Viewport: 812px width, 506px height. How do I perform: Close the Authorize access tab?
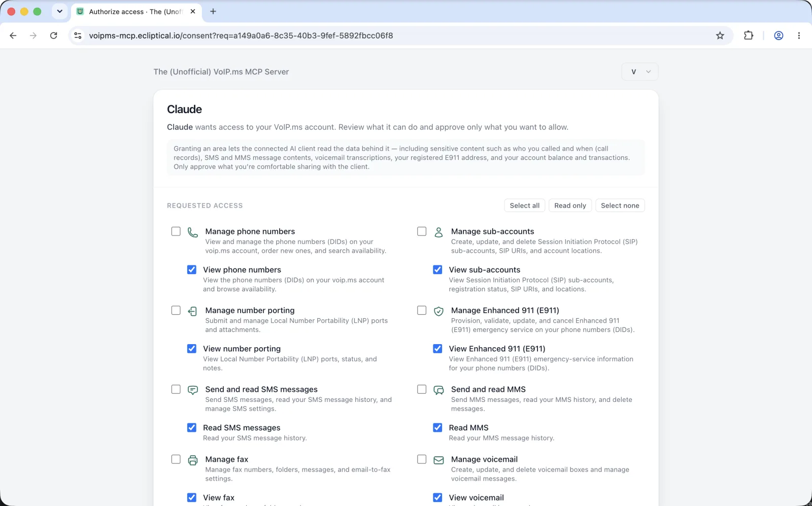pyautogui.click(x=193, y=11)
